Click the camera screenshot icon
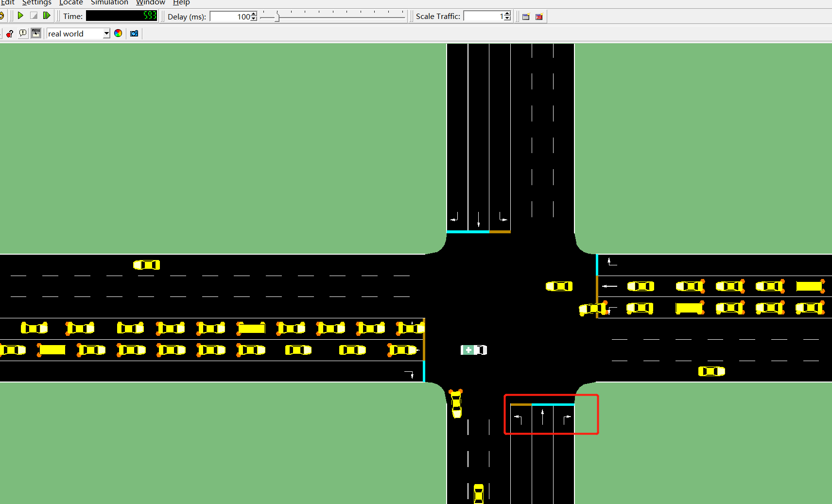The image size is (832, 504). tap(134, 34)
